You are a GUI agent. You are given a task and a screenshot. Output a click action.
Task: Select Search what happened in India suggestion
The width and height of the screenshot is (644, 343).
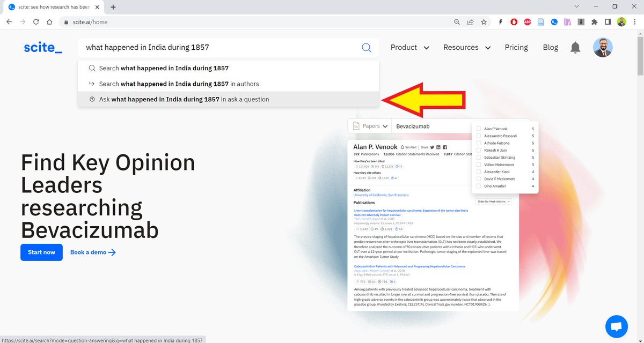click(x=229, y=68)
